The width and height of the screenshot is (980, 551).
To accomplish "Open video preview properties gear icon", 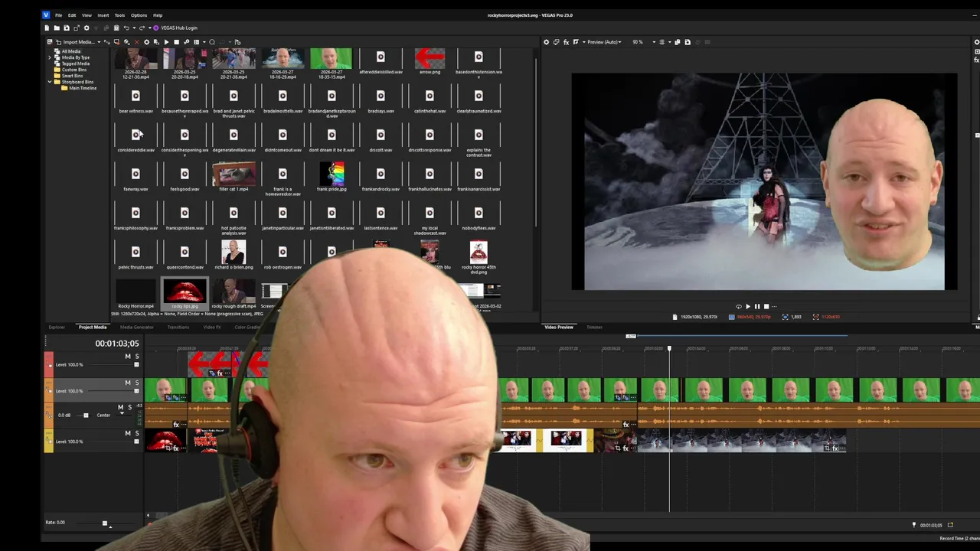I will [x=546, y=42].
